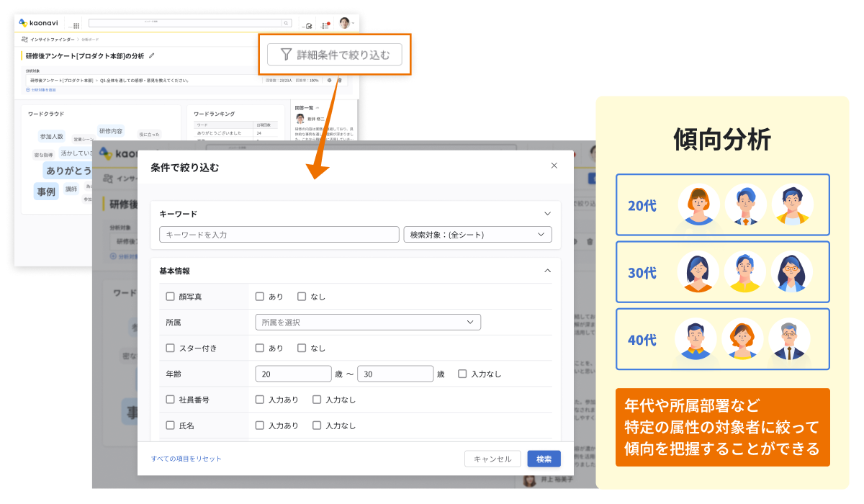Collapse the キーワード section chevron

point(547,213)
